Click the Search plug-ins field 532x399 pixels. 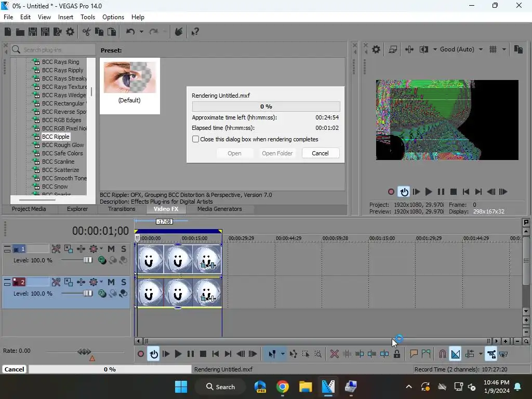coord(53,50)
